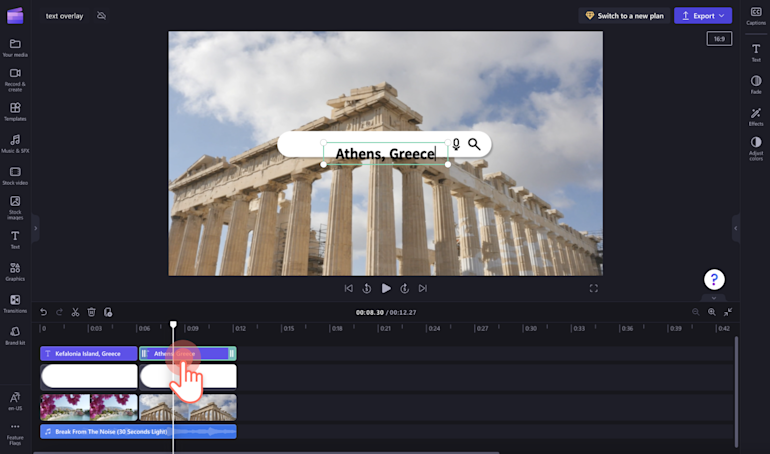Click the cloud sync off icon

pyautogui.click(x=101, y=16)
